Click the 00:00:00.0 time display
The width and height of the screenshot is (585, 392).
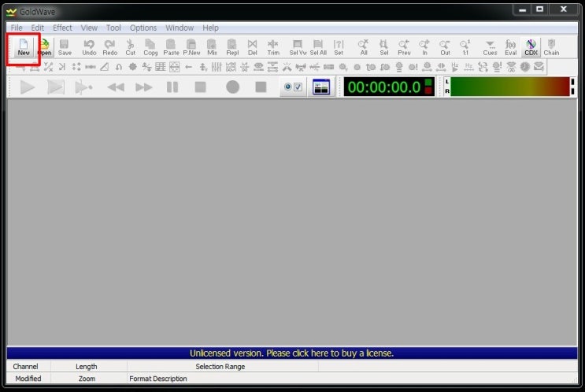point(388,87)
